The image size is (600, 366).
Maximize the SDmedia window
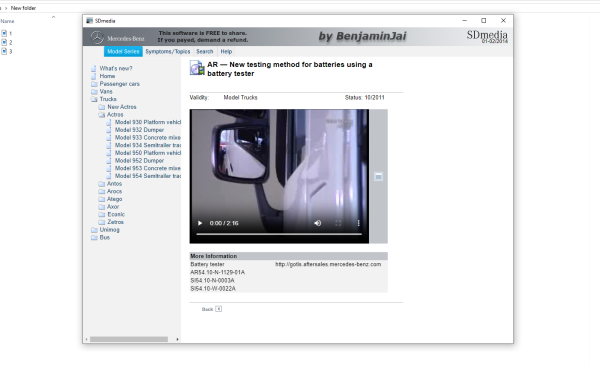coord(484,21)
